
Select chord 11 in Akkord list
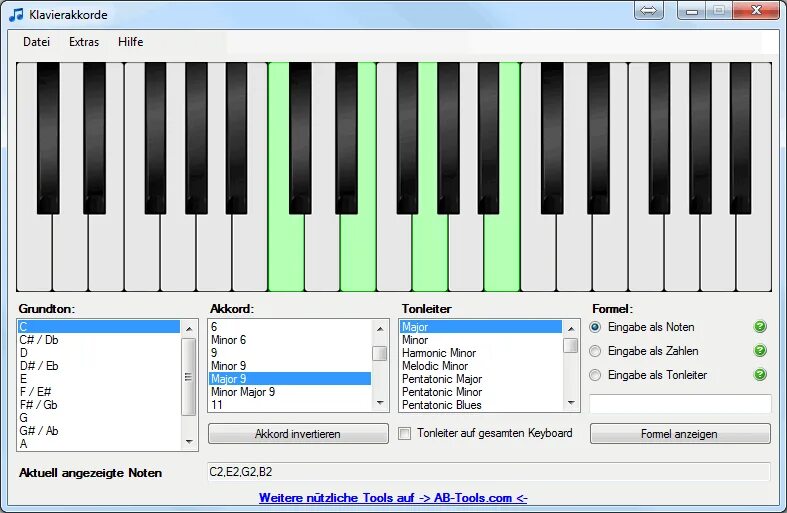(290, 405)
